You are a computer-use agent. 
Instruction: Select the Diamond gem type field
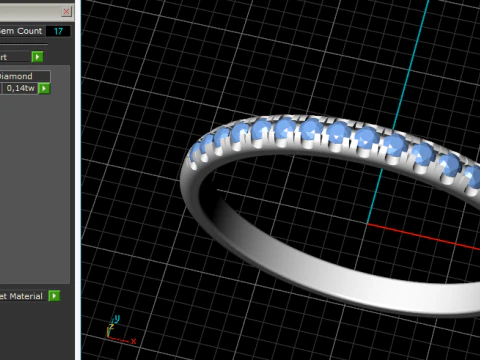click(25, 76)
